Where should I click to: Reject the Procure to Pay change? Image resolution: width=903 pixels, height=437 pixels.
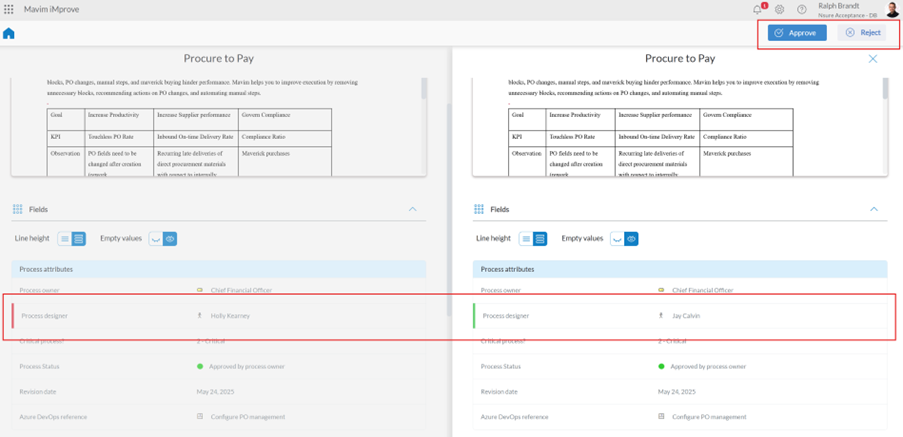pos(862,33)
